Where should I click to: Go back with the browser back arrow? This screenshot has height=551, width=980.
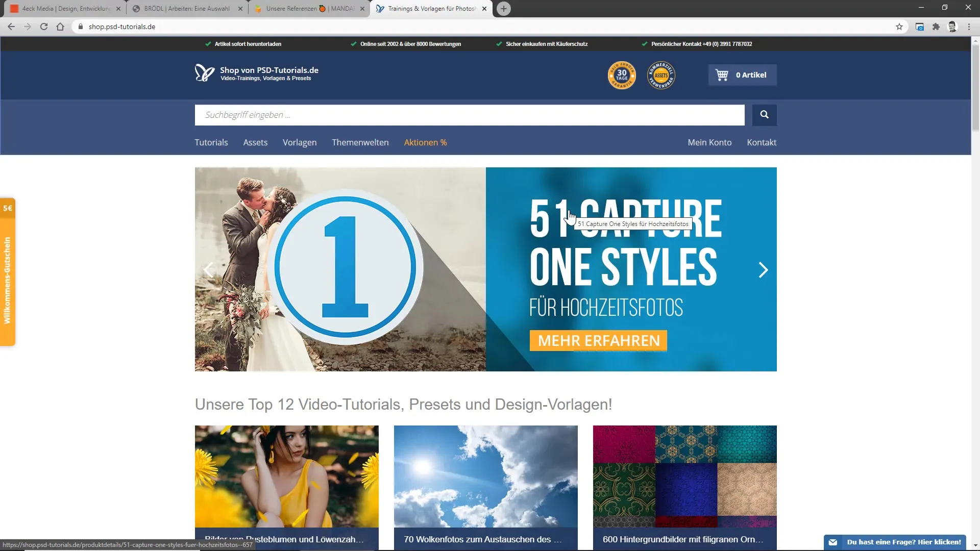(x=11, y=27)
